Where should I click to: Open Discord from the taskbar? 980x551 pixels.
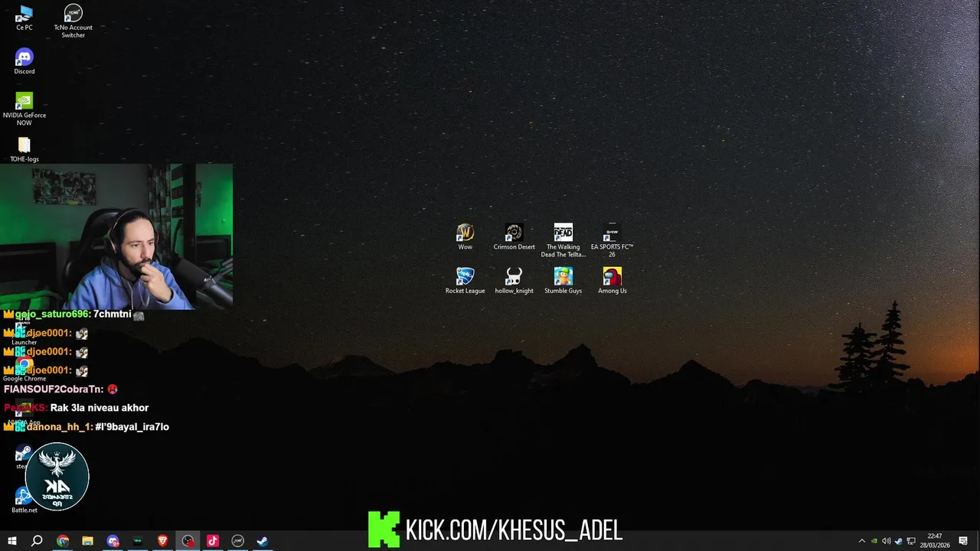point(113,541)
